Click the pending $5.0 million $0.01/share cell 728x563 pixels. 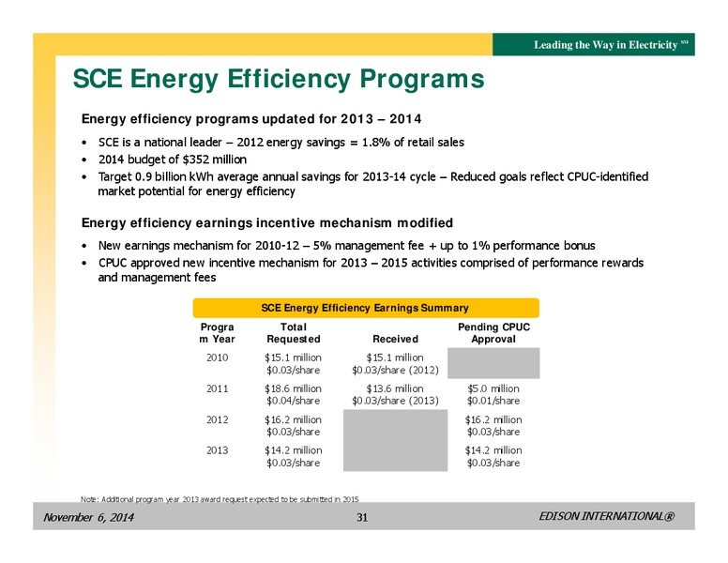tap(493, 394)
